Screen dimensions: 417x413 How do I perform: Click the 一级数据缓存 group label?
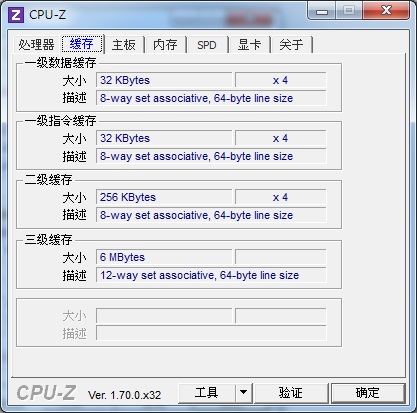61,63
